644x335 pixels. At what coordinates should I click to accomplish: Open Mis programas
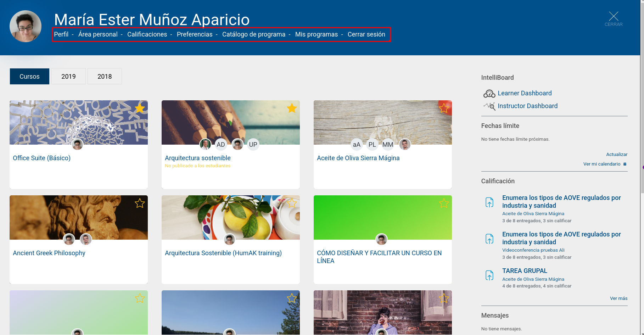pyautogui.click(x=317, y=34)
